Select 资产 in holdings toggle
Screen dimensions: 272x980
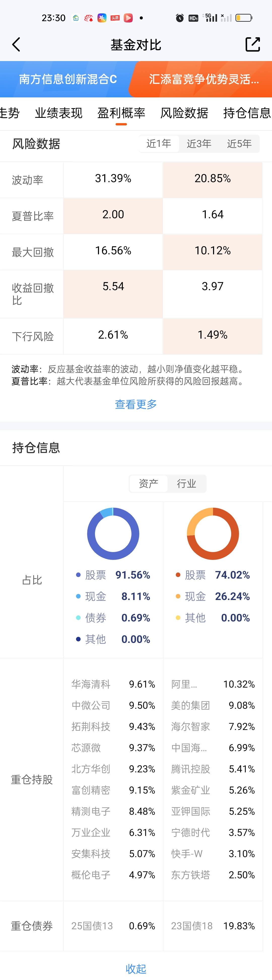[x=149, y=483]
